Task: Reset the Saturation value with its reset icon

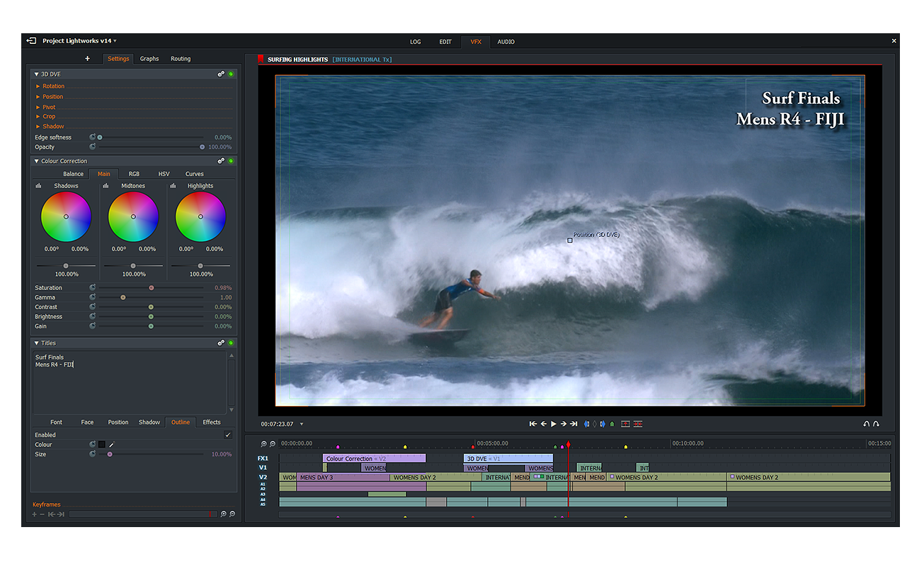Action: click(91, 287)
